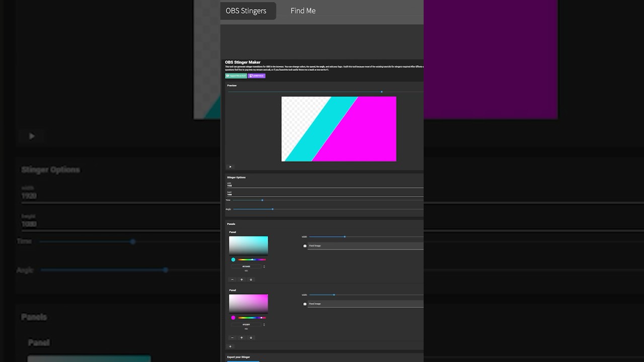Open the OBS Stingers tab
Image resolution: width=644 pixels, height=362 pixels.
[248, 11]
